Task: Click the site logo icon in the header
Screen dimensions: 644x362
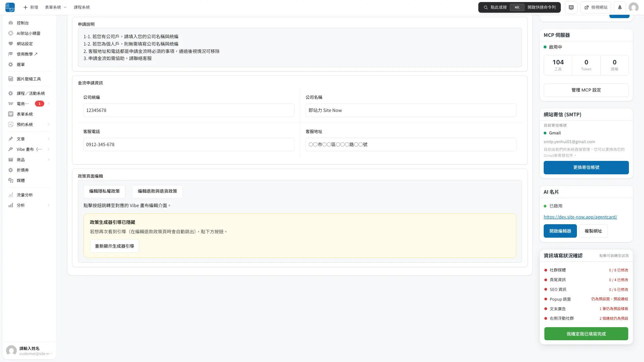Action: (x=10, y=7)
